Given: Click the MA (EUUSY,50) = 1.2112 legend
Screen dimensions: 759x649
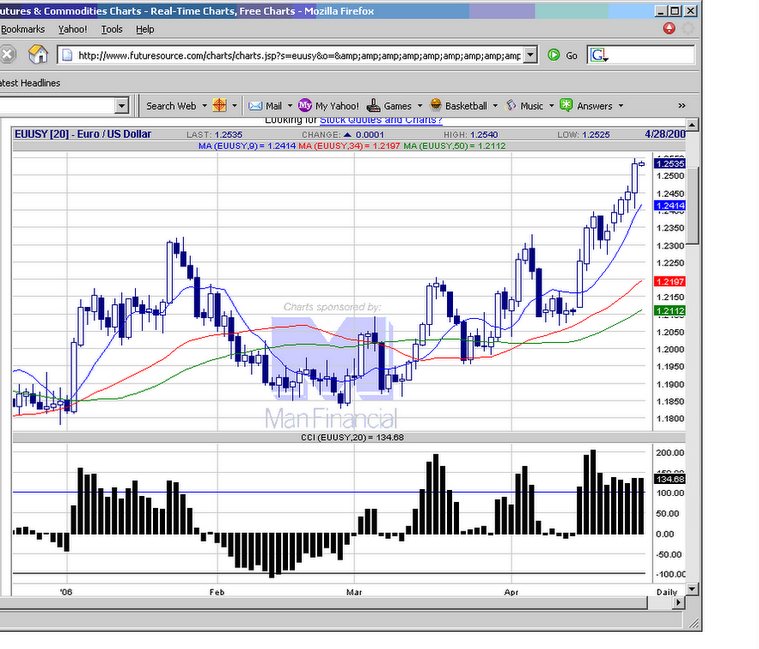Looking at the screenshot, I should pyautogui.click(x=455, y=146).
